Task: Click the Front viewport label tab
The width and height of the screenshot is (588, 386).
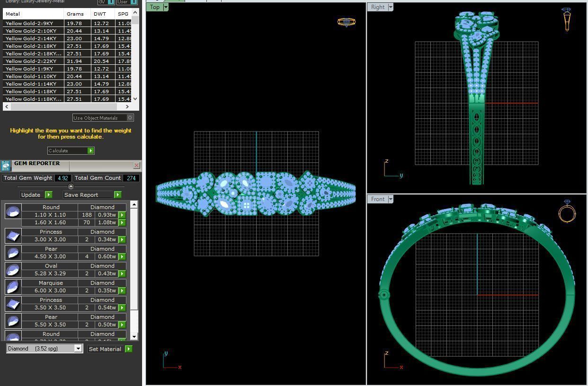Action: pos(378,199)
